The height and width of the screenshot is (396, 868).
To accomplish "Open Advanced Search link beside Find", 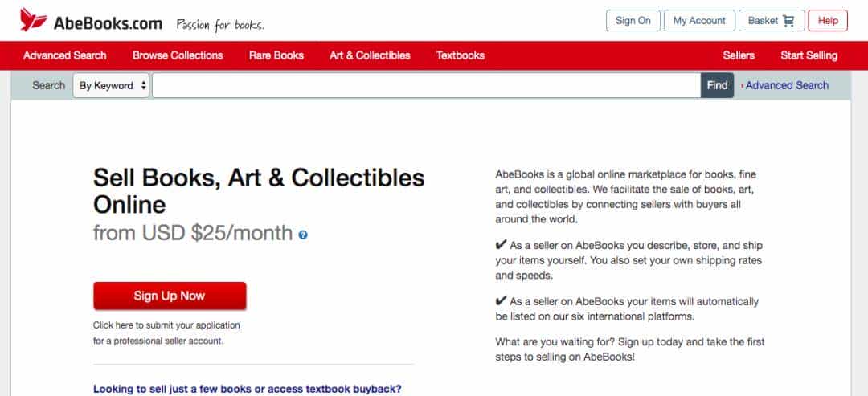I will click(786, 86).
